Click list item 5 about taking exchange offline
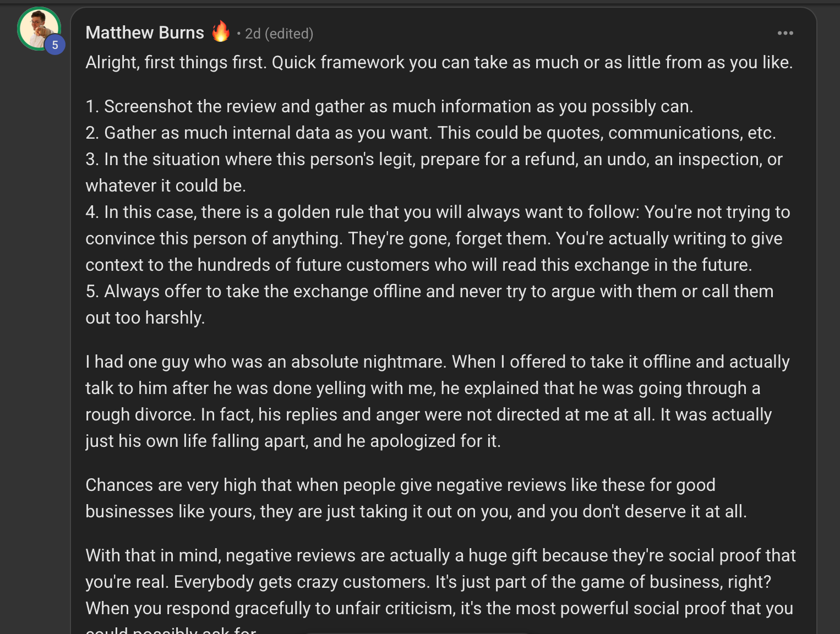The height and width of the screenshot is (634, 840). point(429,292)
